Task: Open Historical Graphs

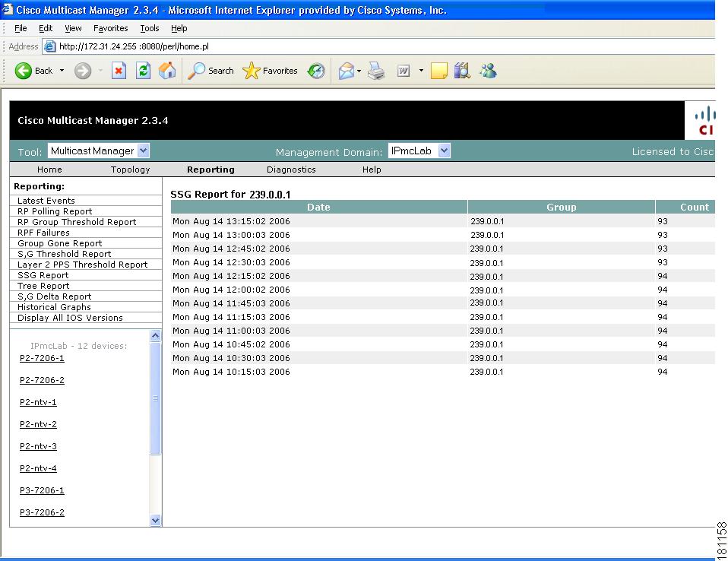Action: [x=54, y=307]
